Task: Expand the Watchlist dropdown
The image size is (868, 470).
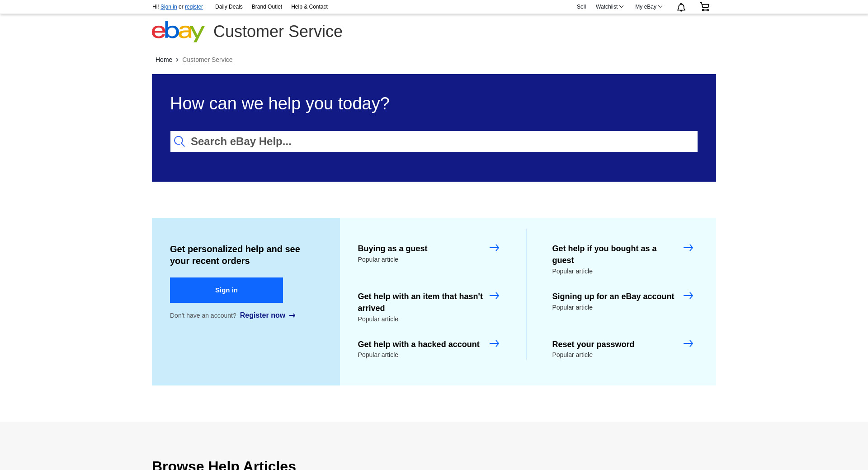Action: tap(609, 7)
